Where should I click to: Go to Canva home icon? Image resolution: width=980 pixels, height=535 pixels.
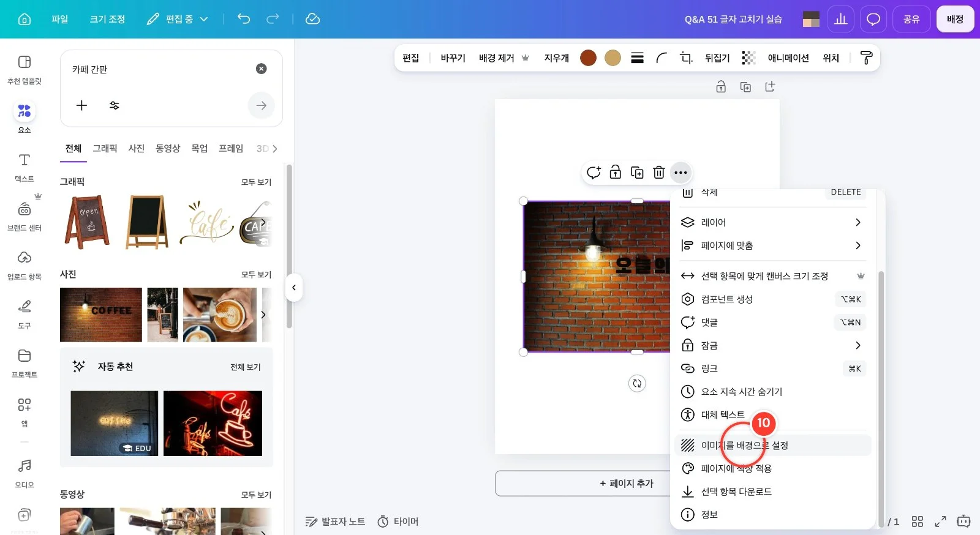coord(24,19)
